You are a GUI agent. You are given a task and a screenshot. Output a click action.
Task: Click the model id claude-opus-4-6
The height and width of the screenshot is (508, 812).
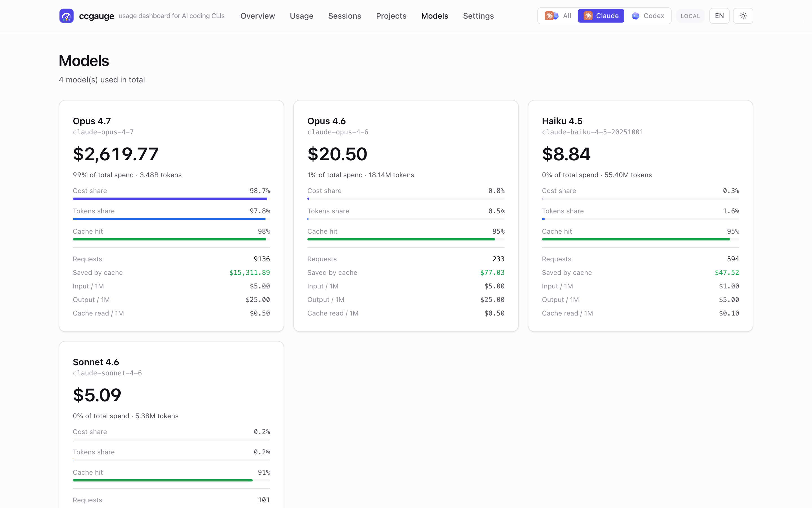click(337, 132)
